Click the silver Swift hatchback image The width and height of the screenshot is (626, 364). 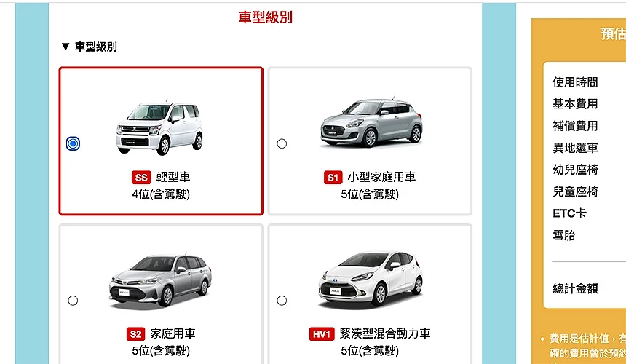pos(371,122)
